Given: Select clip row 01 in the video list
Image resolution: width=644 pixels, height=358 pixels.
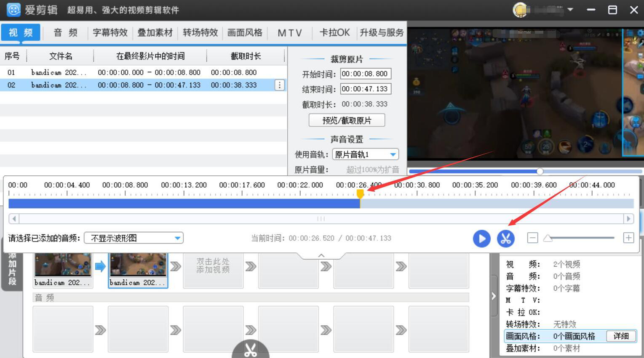Looking at the screenshot, I should pyautogui.click(x=143, y=72).
